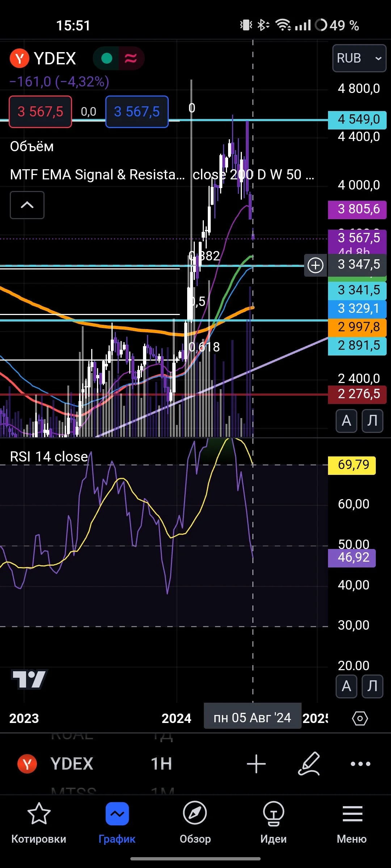Tap the blue 3 329,1 price label

357,309
